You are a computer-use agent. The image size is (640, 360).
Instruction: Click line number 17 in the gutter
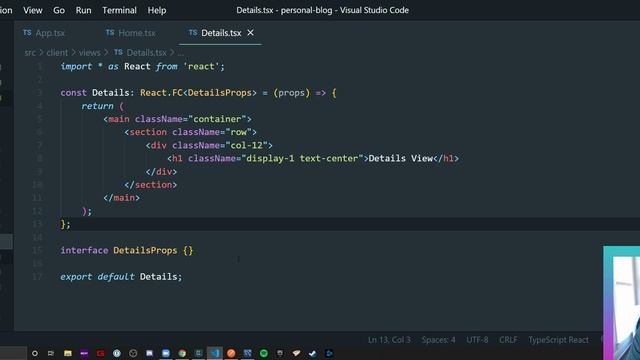(37, 277)
